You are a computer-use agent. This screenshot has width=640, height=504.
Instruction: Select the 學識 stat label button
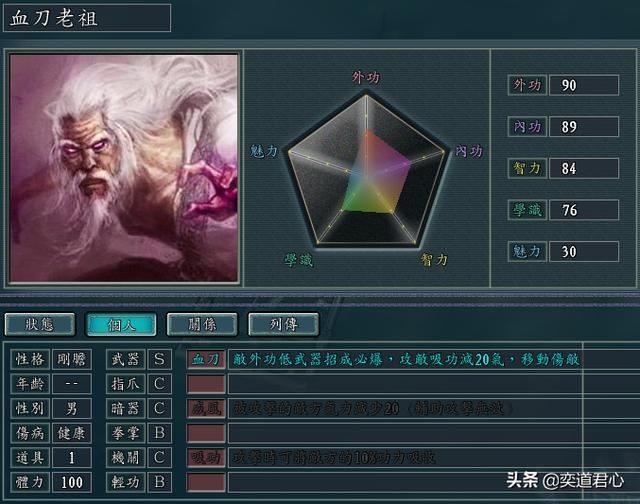(x=527, y=210)
